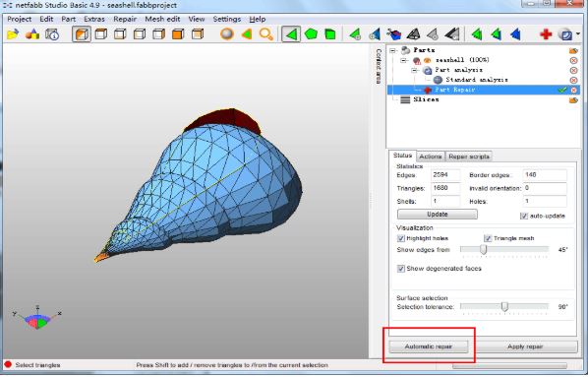Click the solid orange cube view icon
This screenshot has width=588, height=377.
point(178,34)
